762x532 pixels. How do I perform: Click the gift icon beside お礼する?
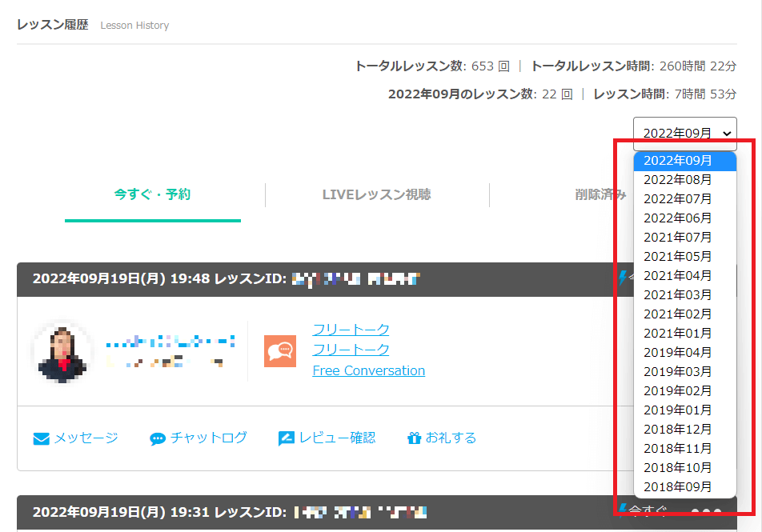coord(414,438)
